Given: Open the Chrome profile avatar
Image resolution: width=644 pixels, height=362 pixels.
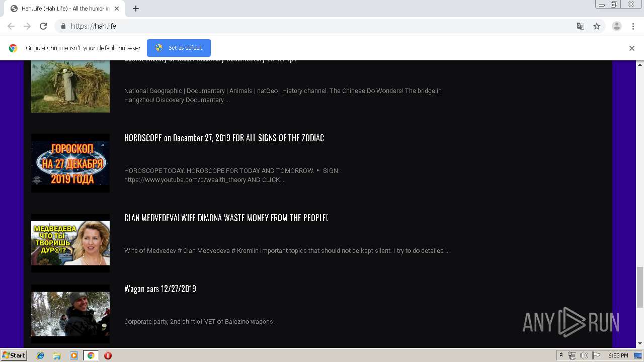Looking at the screenshot, I should (617, 26).
